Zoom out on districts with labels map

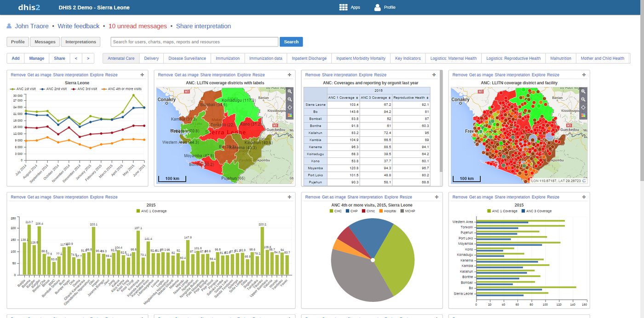click(x=290, y=99)
